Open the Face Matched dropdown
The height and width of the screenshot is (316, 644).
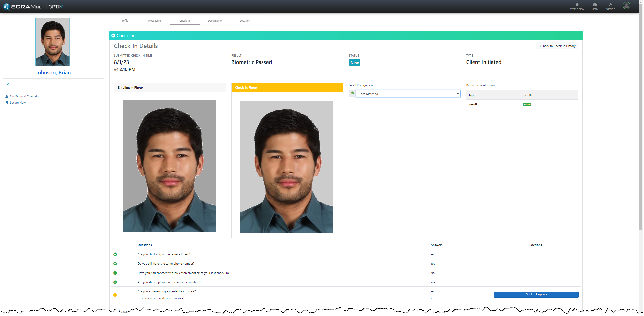pos(408,94)
